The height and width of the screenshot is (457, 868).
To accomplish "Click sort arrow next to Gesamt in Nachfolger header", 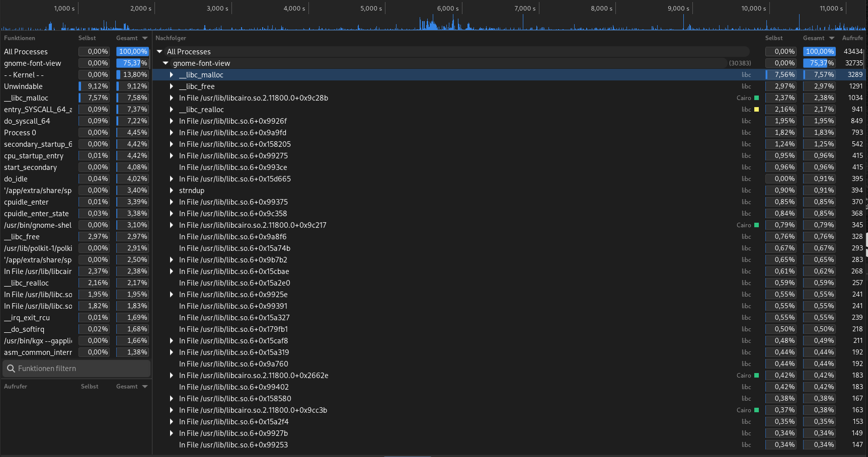I will click(832, 38).
